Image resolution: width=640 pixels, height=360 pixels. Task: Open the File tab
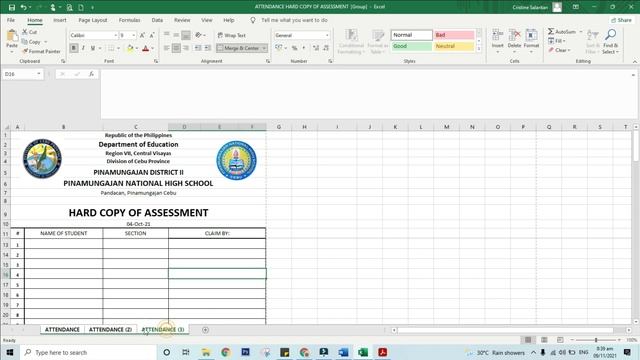[11, 20]
